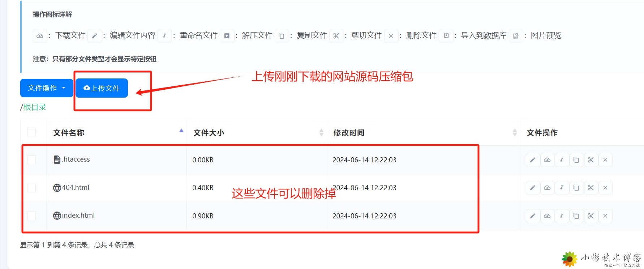Cut the .htaccess file
Screen dimensions: 644x269
591,160
